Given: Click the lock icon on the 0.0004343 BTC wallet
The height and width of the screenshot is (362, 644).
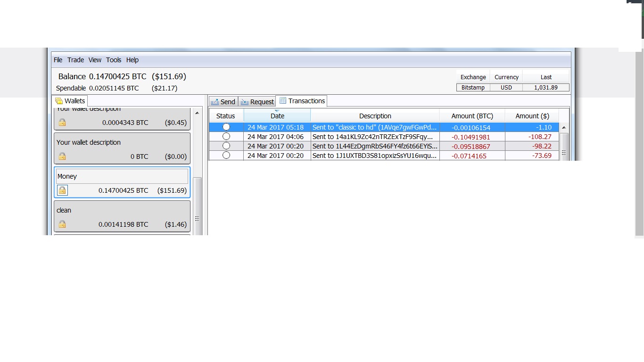Looking at the screenshot, I should pyautogui.click(x=62, y=123).
